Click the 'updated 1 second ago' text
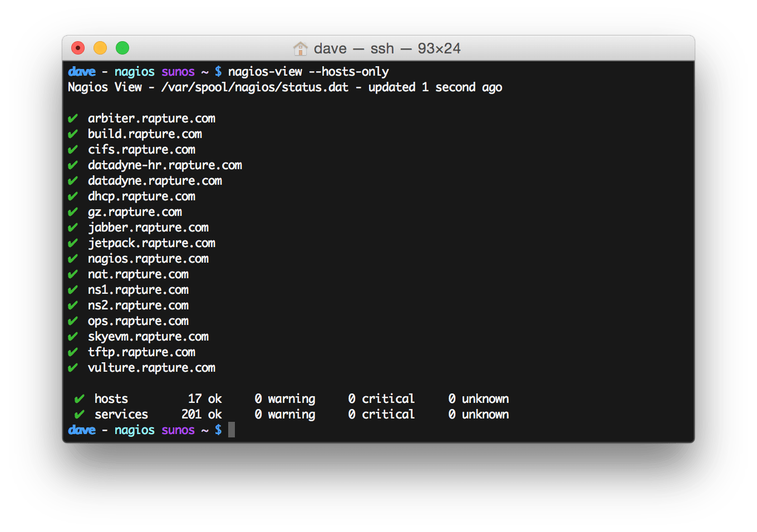 click(x=435, y=87)
